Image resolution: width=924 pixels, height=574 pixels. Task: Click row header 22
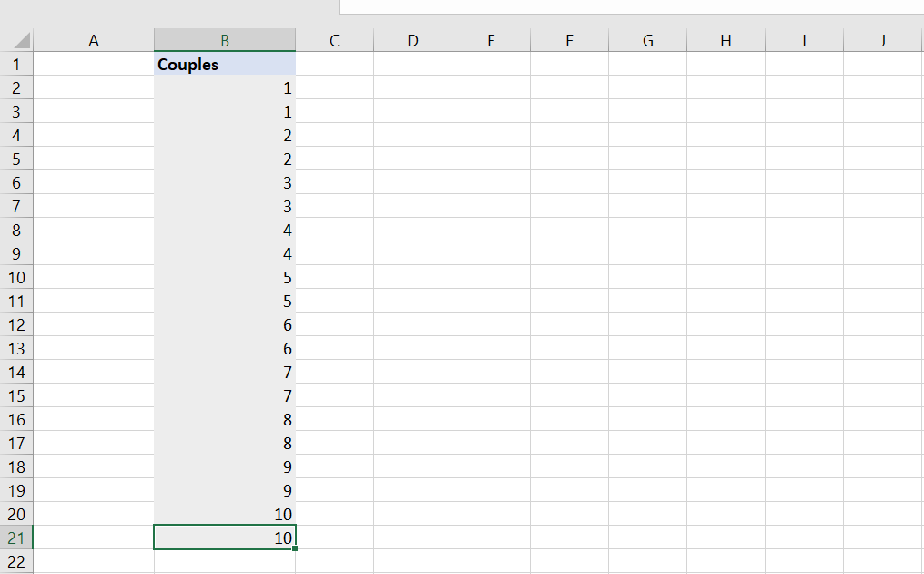(16, 561)
